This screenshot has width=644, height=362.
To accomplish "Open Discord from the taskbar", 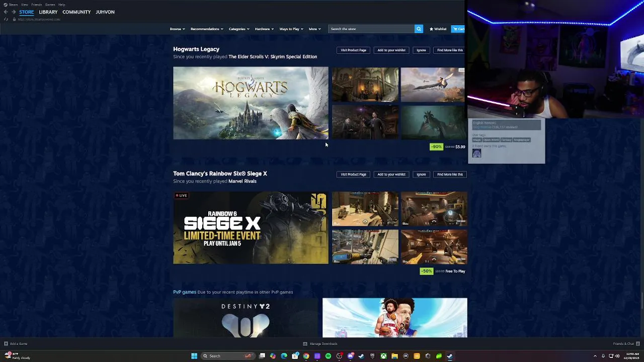I will point(350,356).
